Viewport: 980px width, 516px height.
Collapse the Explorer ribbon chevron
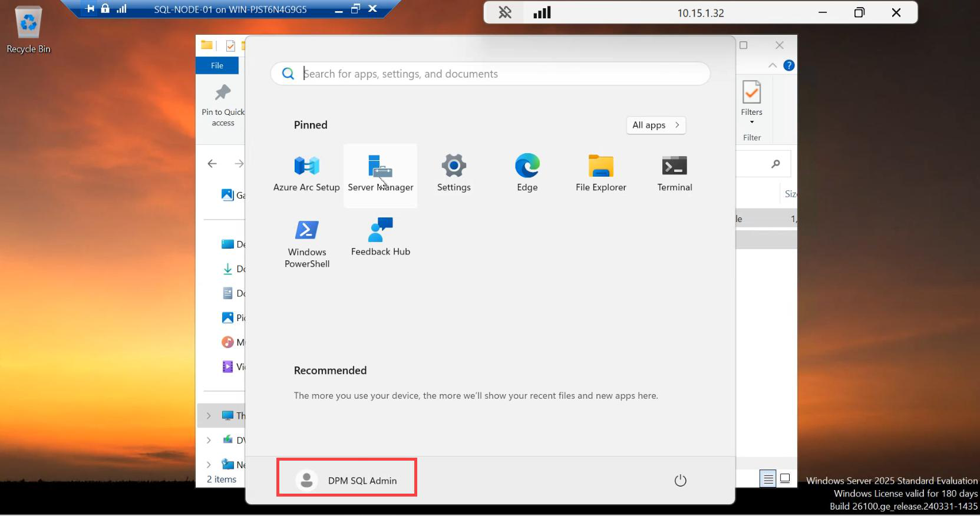coord(772,65)
